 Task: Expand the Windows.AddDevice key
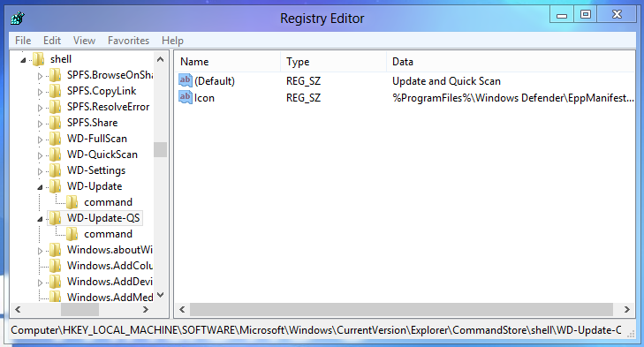coord(40,283)
